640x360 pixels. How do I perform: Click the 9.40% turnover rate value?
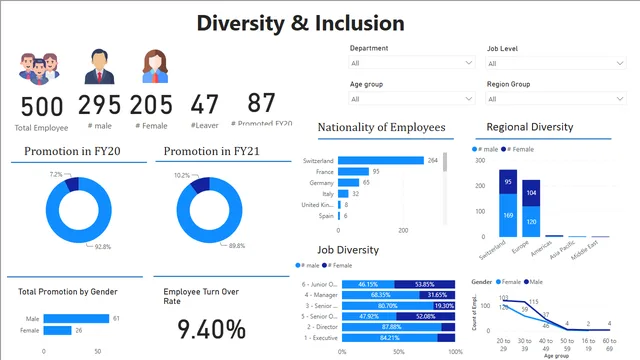click(x=211, y=329)
